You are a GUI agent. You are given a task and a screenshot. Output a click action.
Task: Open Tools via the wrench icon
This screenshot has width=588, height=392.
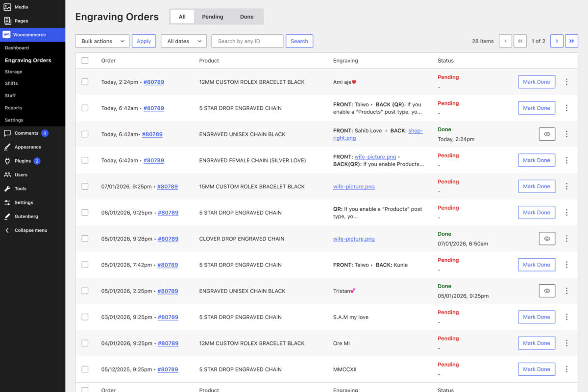pyautogui.click(x=7, y=189)
